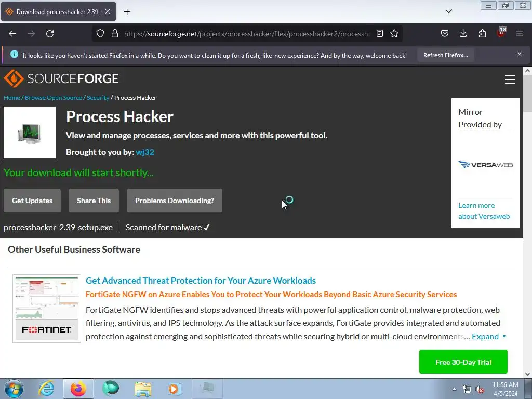Toggle reader view icon in address bar
This screenshot has width=532, height=399.
[x=380, y=33]
